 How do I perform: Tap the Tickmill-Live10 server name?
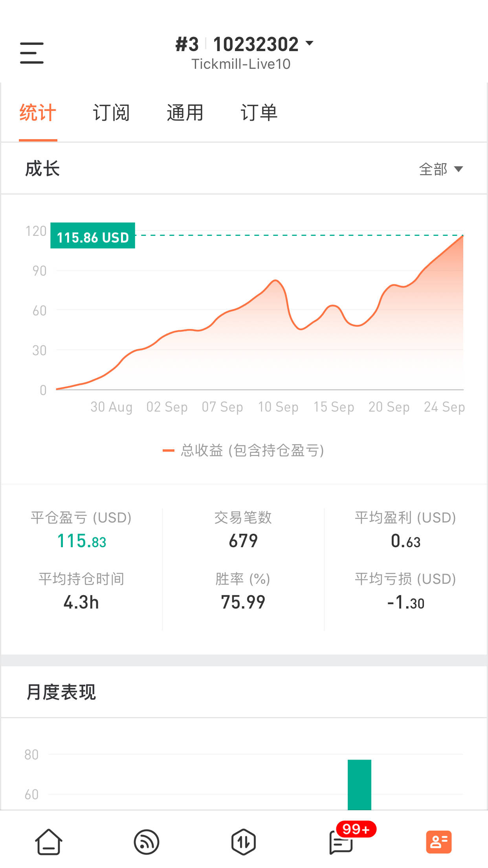[x=241, y=64]
